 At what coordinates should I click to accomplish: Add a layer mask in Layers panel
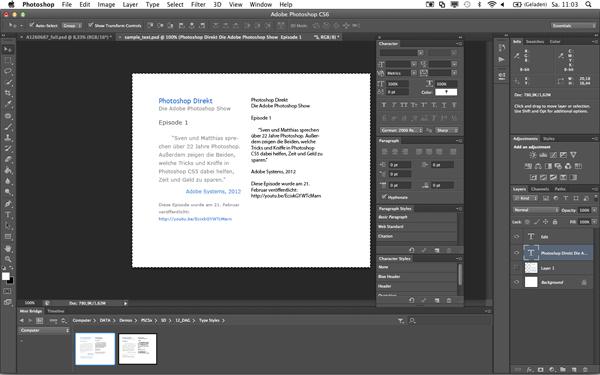click(x=540, y=370)
